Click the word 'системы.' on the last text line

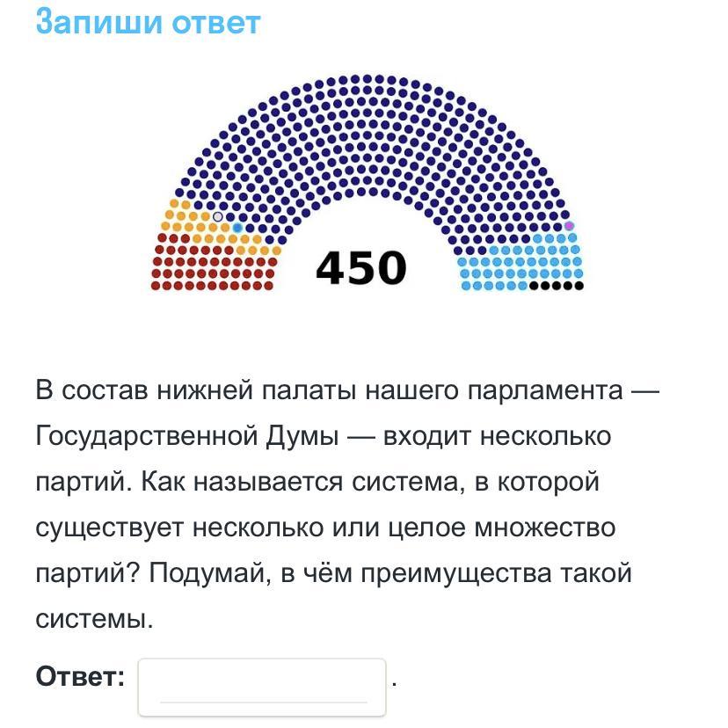pos(95,619)
